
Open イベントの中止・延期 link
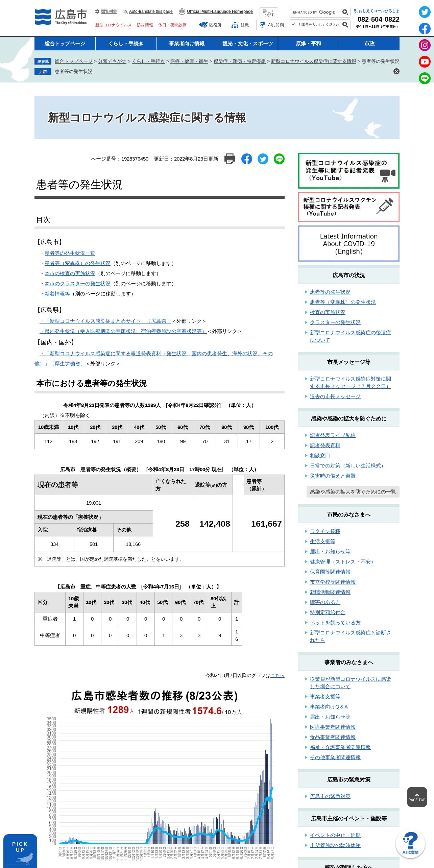pos(335,835)
